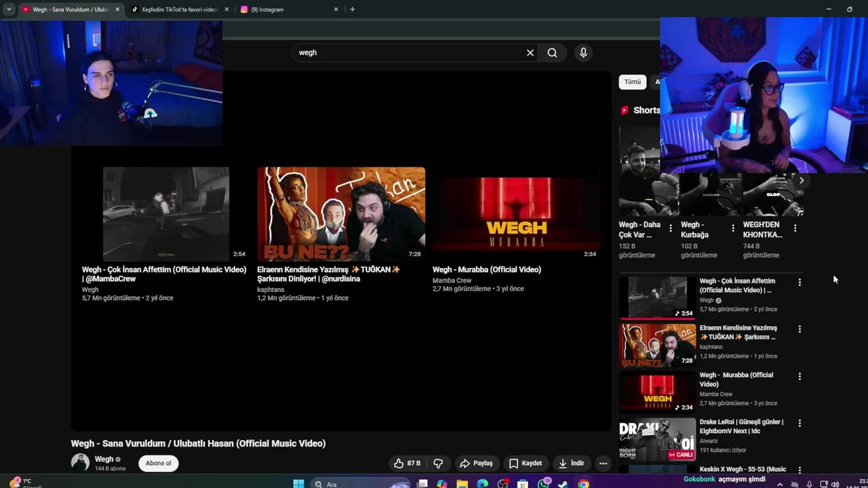Close the Instagram browser tab
Viewport: 868px width, 488px height.
[336, 9]
